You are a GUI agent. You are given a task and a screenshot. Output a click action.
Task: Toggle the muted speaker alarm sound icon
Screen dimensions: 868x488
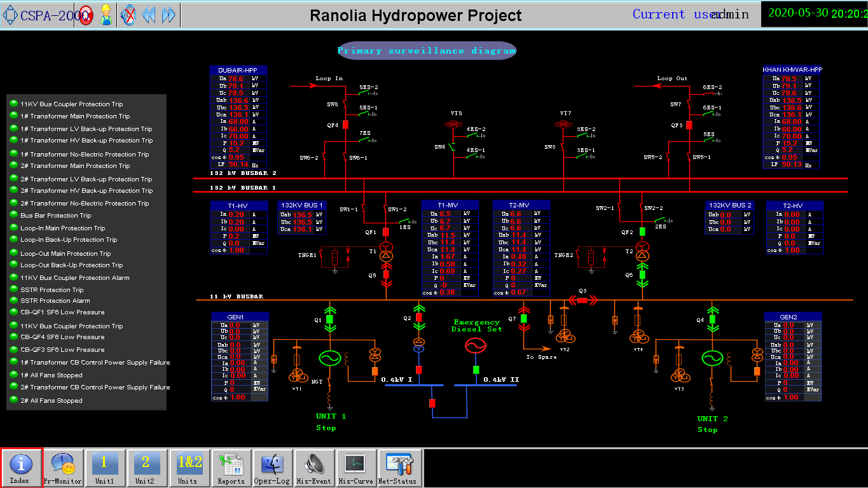pyautogui.click(x=128, y=15)
